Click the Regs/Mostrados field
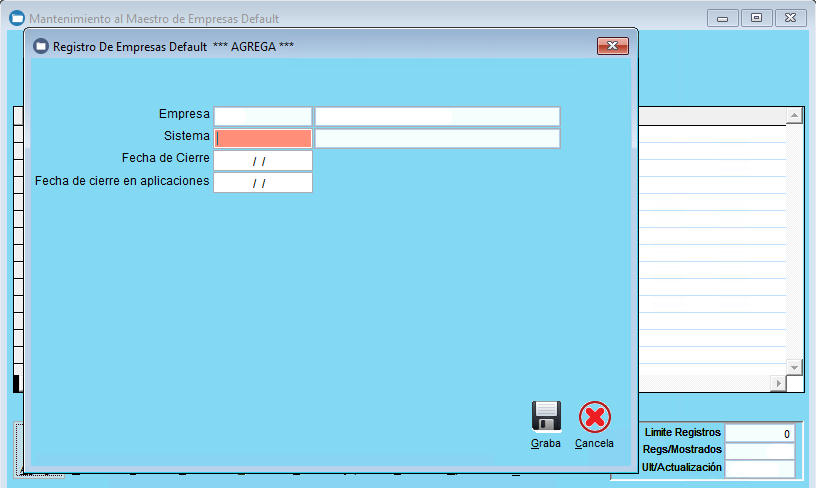The image size is (816, 488). click(x=760, y=450)
